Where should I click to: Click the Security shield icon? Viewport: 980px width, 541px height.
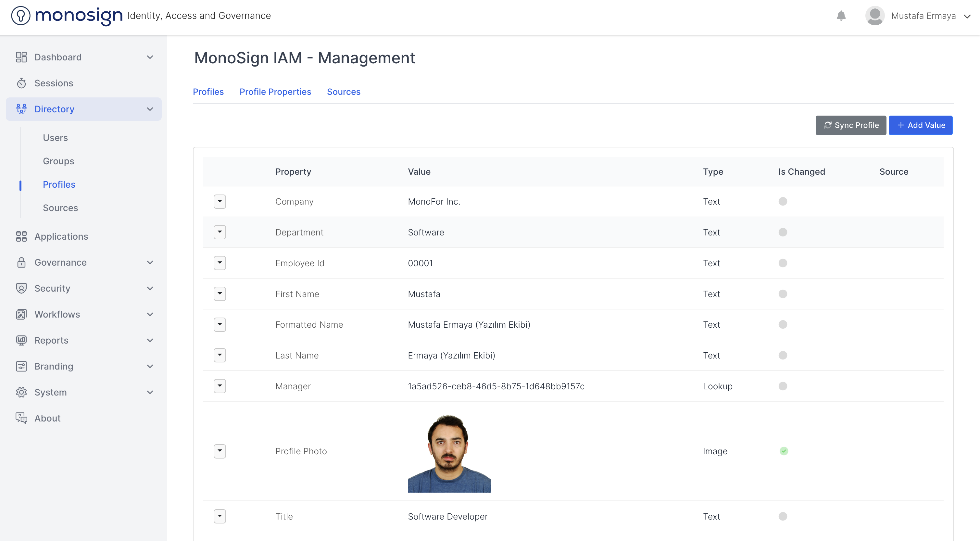point(21,288)
